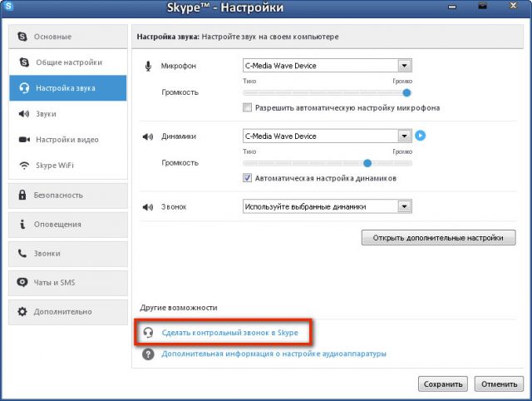Screen dimensions: 532x401
Task: Click Открыть дополнительные настройки button
Action: 438,238
